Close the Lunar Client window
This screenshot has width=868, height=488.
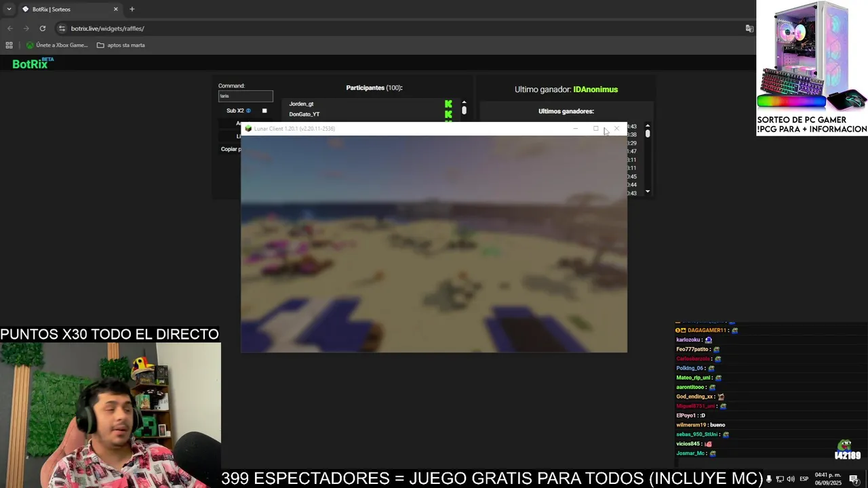point(616,129)
